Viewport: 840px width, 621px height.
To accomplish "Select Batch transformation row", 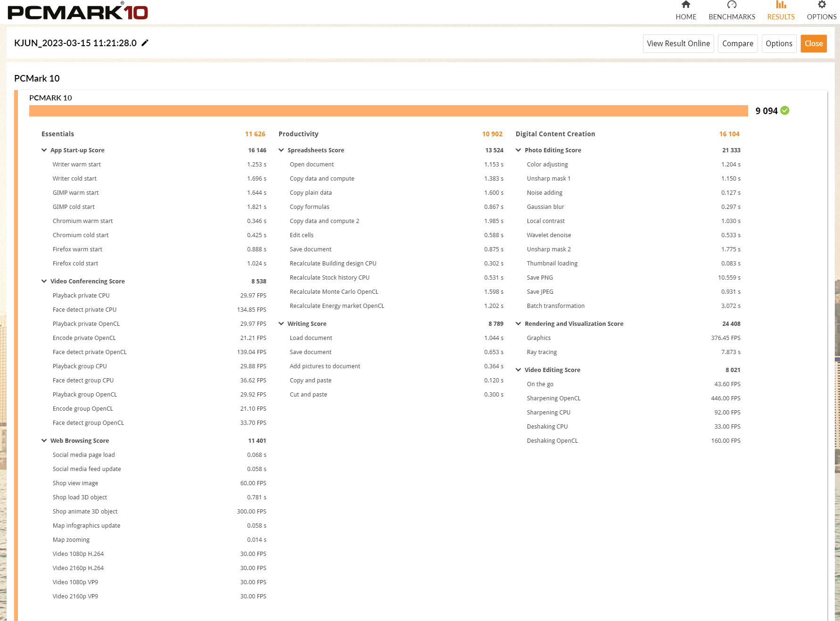I will pyautogui.click(x=634, y=306).
